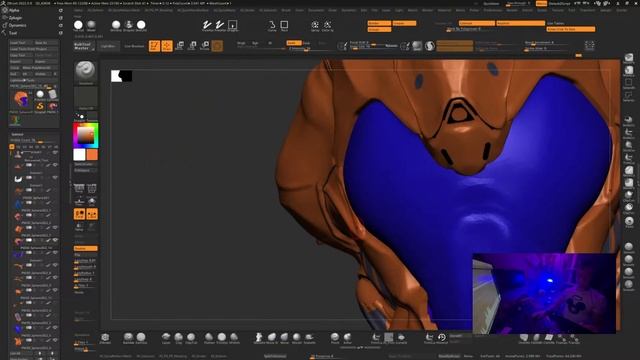Pick the human figure brush icon
Viewport: 640px width, 360px height.
point(259,338)
